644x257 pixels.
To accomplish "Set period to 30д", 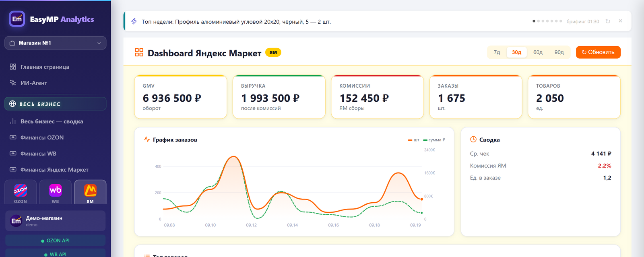I will point(517,52).
